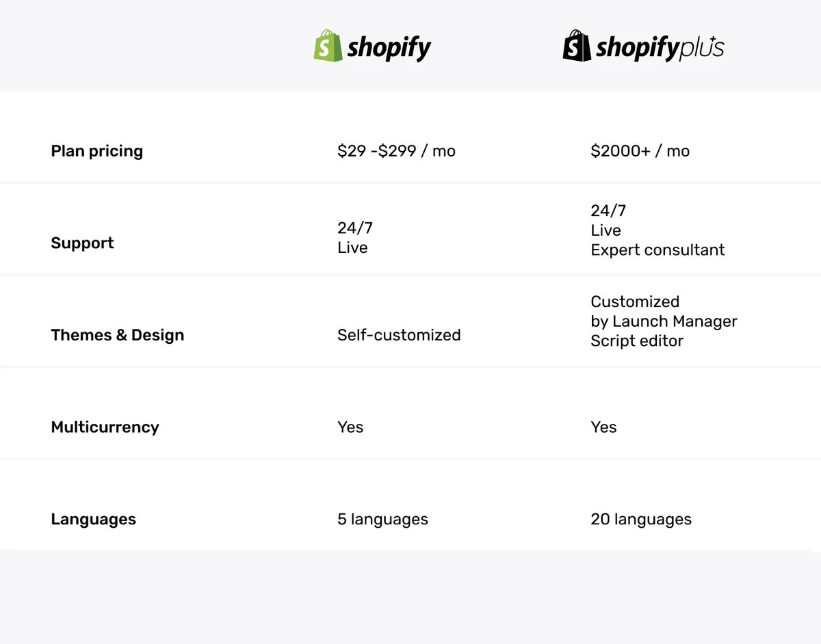Select the Customized by Launch Manager text

[x=664, y=312]
